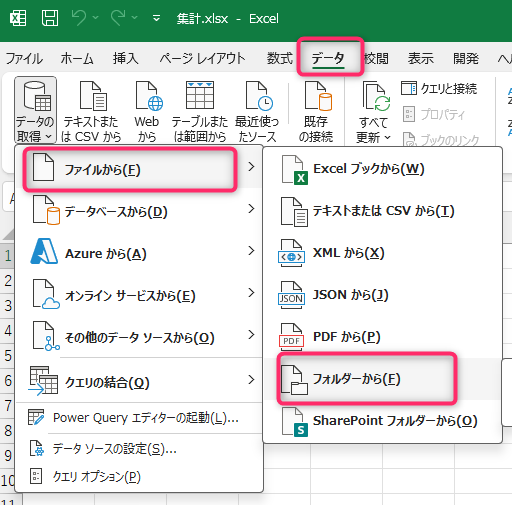The height and width of the screenshot is (505, 512).
Task: Switch to the 数式 tab
Action: pyautogui.click(x=279, y=59)
